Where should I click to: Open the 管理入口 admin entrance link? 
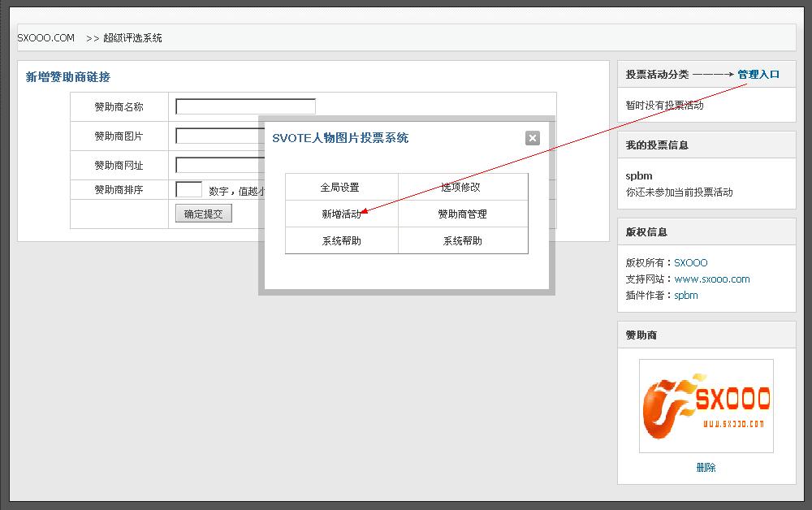[x=758, y=72]
